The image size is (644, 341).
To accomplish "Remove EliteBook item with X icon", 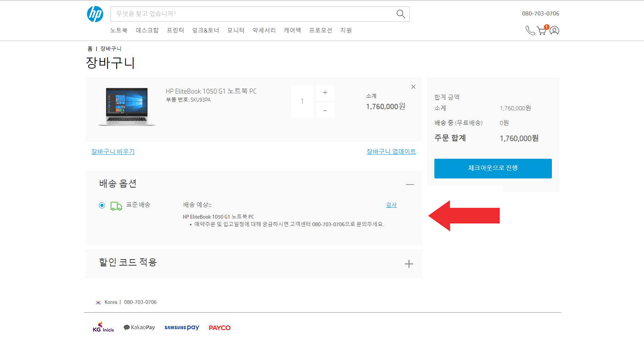I will pos(413,87).
